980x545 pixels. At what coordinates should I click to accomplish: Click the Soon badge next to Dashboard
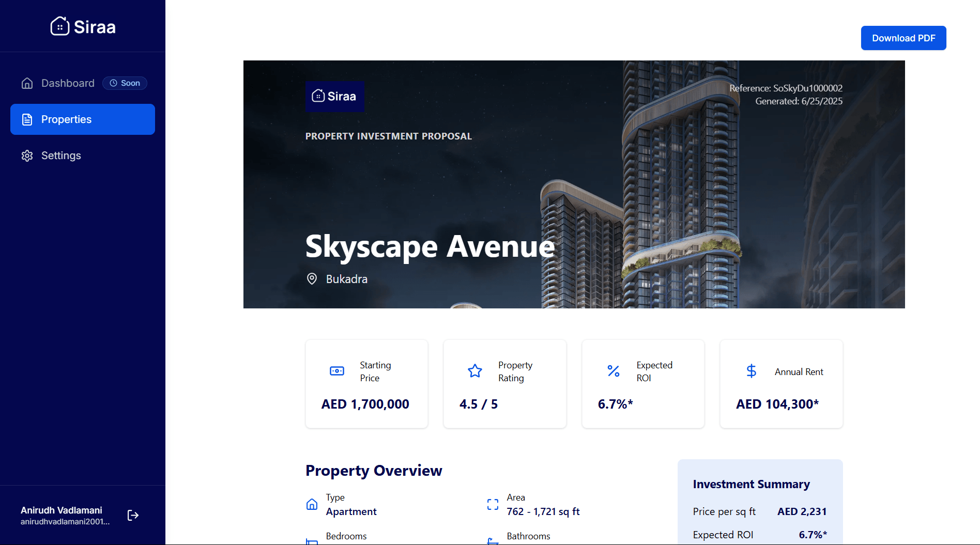125,83
